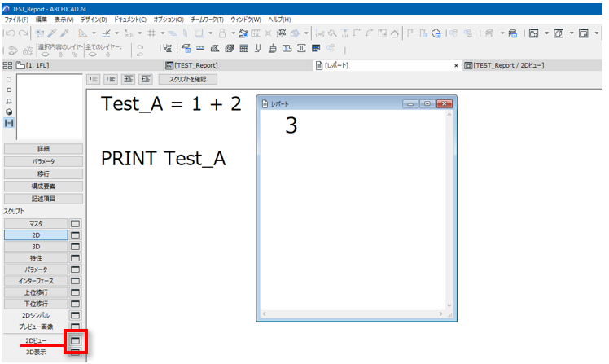609x364 pixels.
Task: Open パラメータ script in separate window
Action: 75,270
